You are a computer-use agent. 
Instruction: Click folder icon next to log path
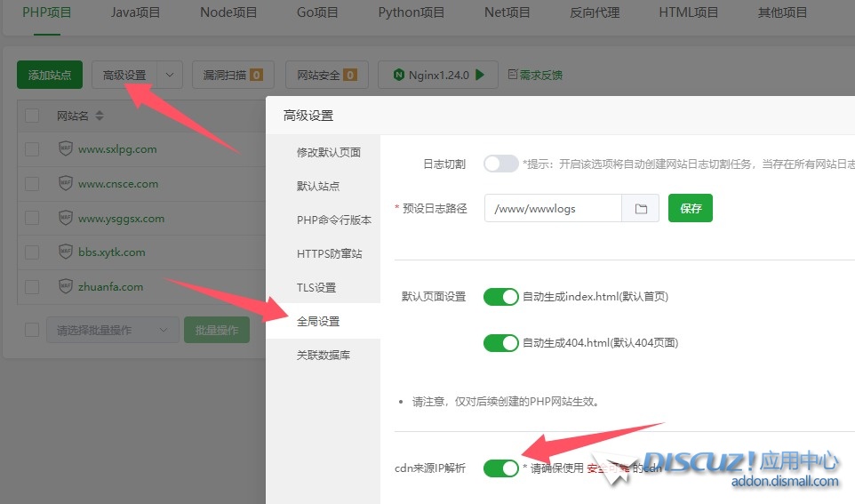[x=641, y=209]
